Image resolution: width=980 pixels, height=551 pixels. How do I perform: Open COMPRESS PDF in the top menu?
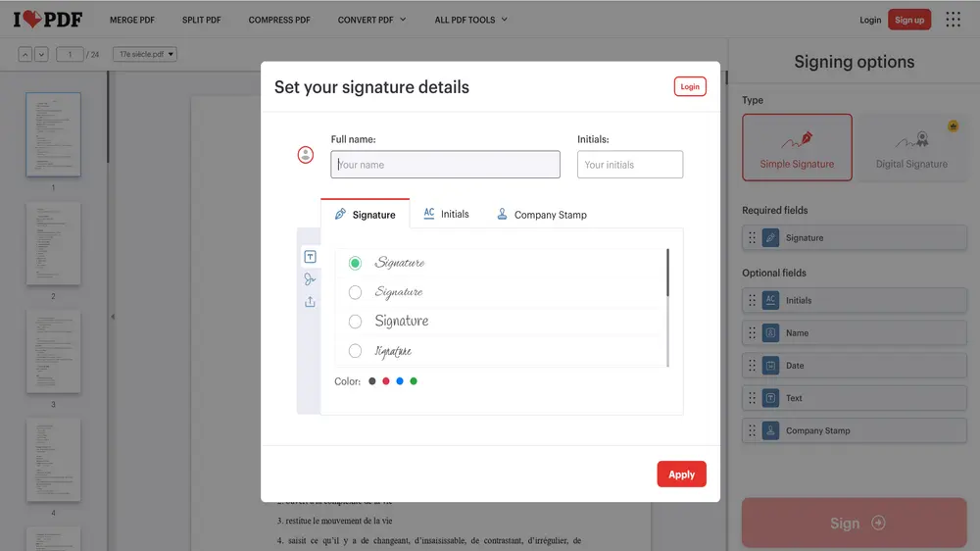pyautogui.click(x=279, y=20)
